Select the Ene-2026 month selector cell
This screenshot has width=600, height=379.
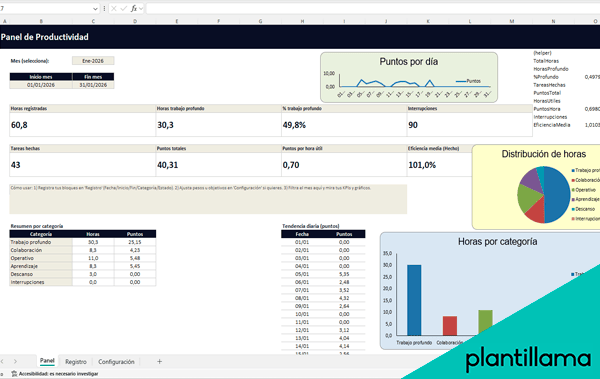coord(93,61)
